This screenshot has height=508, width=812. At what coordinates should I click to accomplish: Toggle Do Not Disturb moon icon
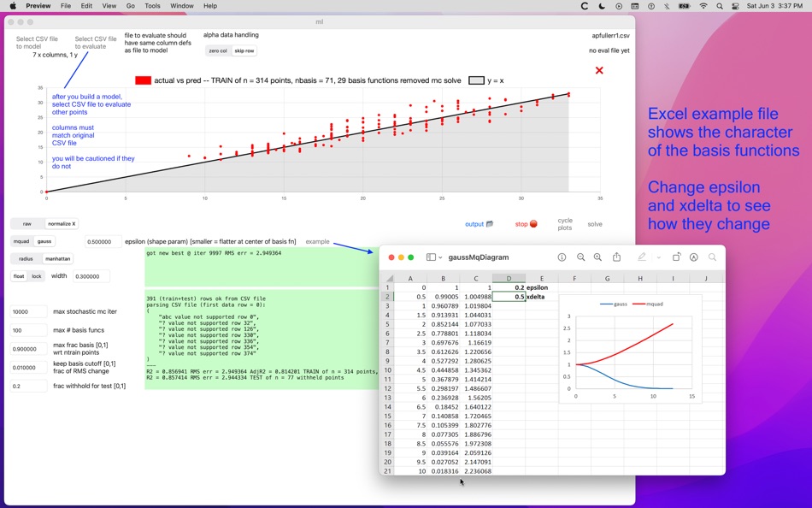(x=602, y=6)
